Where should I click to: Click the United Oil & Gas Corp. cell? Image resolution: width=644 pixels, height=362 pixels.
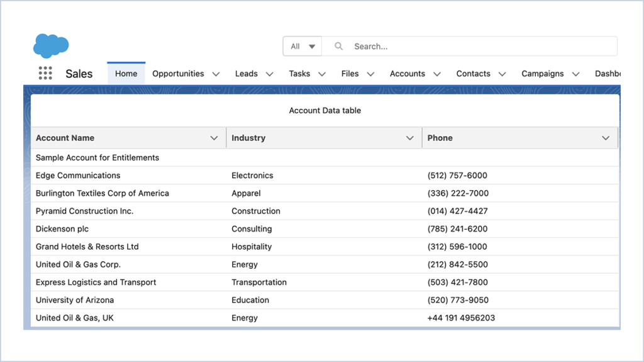click(x=78, y=264)
